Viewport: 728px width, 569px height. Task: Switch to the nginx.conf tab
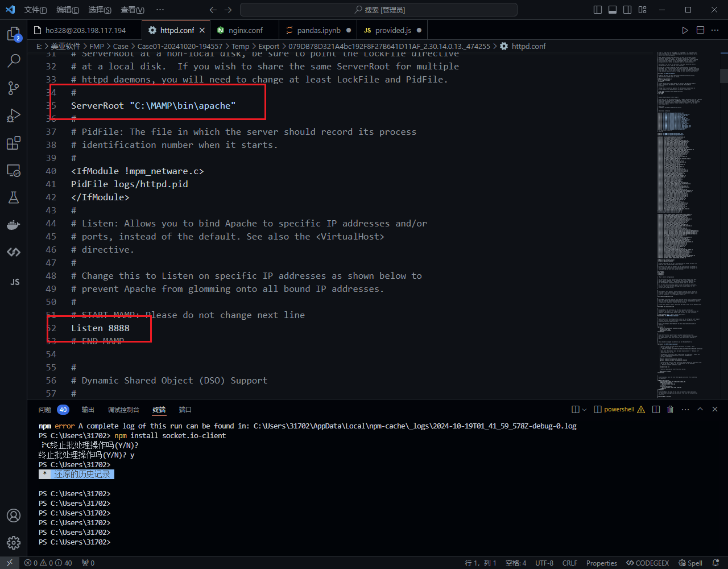tap(245, 30)
